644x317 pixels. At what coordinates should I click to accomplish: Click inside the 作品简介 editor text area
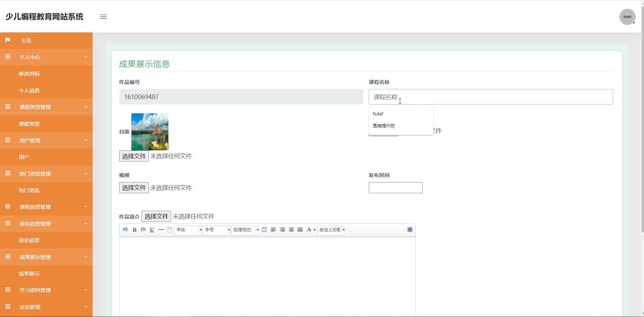point(267,277)
